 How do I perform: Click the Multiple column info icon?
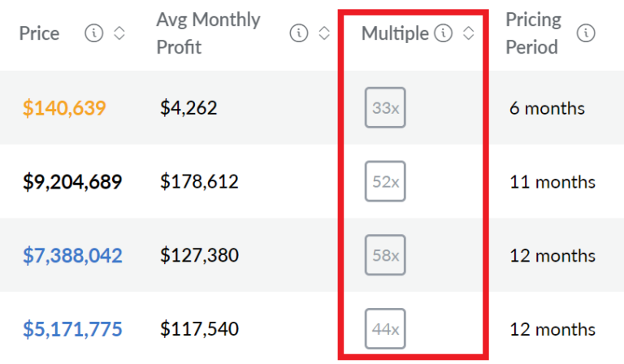tap(443, 33)
